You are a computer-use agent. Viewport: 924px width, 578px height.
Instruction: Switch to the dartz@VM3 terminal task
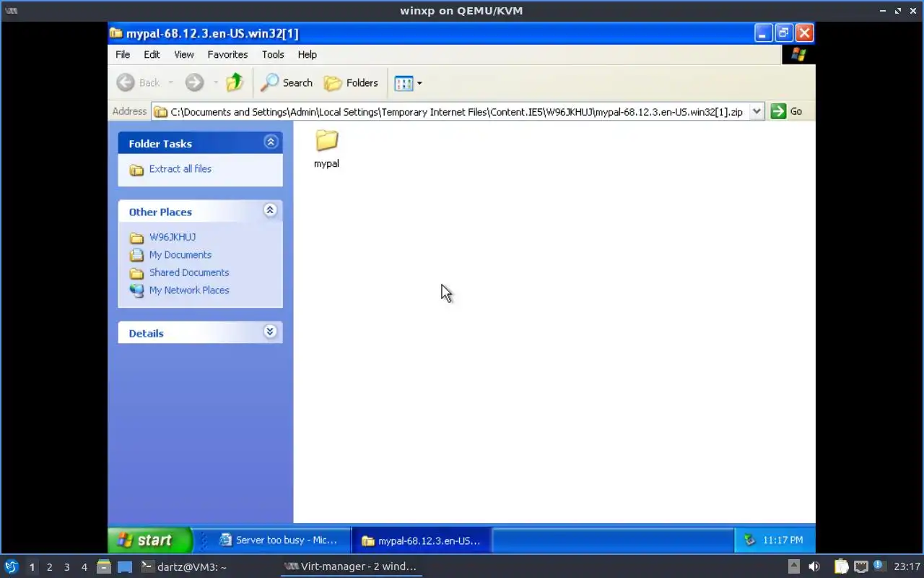(x=186, y=566)
